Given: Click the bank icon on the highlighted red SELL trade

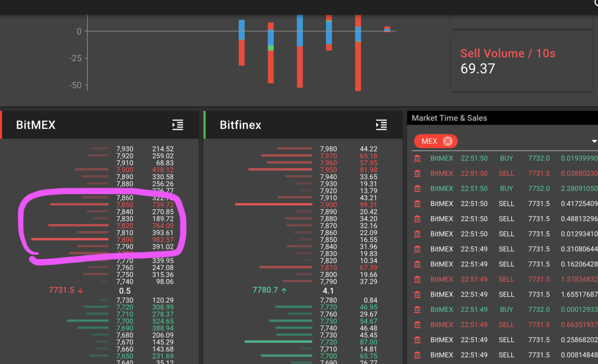Looking at the screenshot, I should (417, 279).
